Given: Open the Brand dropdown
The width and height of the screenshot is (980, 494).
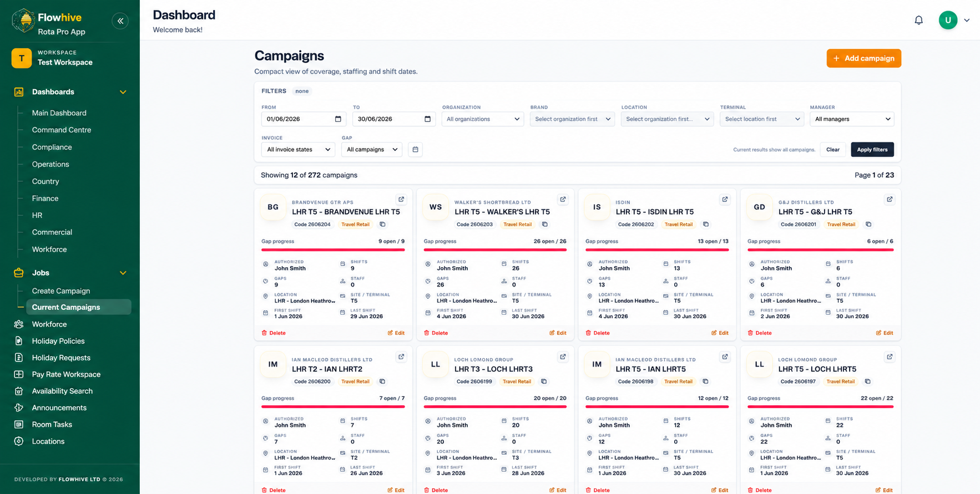Looking at the screenshot, I should tap(572, 119).
